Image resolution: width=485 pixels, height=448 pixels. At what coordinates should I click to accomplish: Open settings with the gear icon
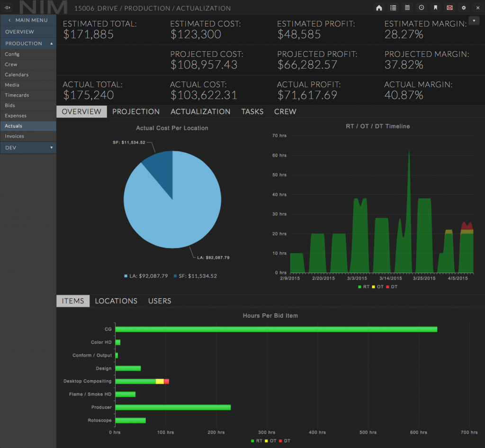(464, 8)
